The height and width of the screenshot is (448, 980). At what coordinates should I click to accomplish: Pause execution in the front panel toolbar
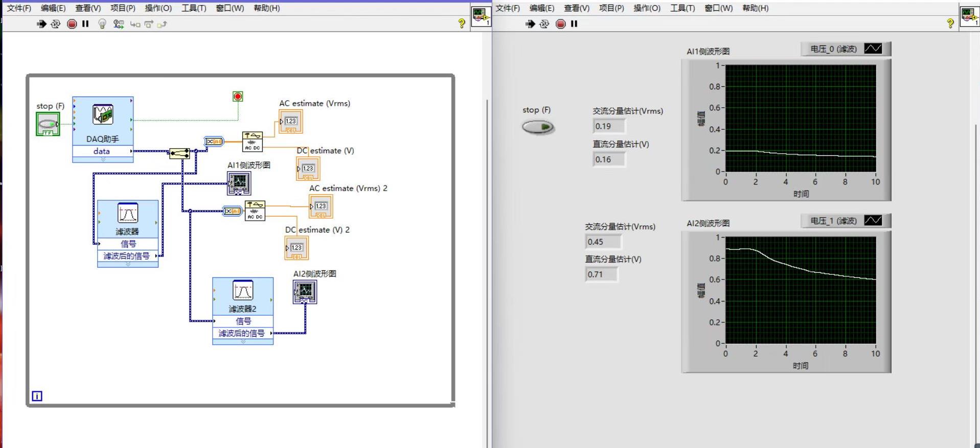coord(574,24)
